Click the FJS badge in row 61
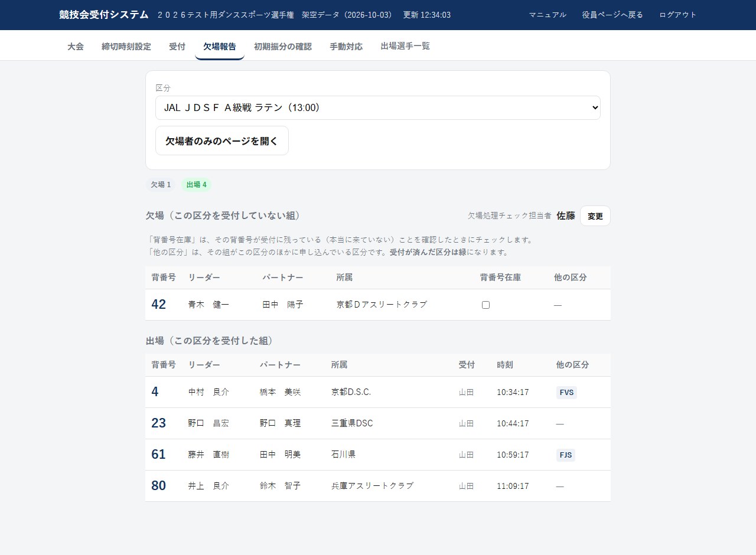The width and height of the screenshot is (756, 555). (x=566, y=455)
